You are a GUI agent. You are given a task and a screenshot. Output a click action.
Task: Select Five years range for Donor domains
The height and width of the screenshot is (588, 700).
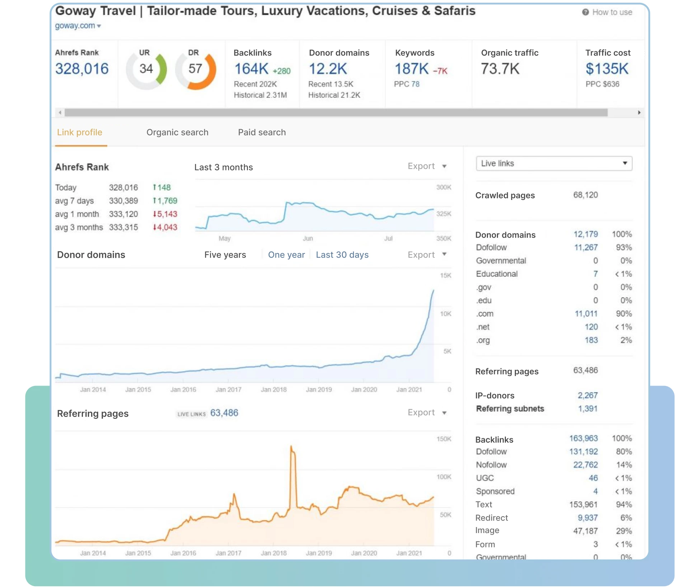225,255
